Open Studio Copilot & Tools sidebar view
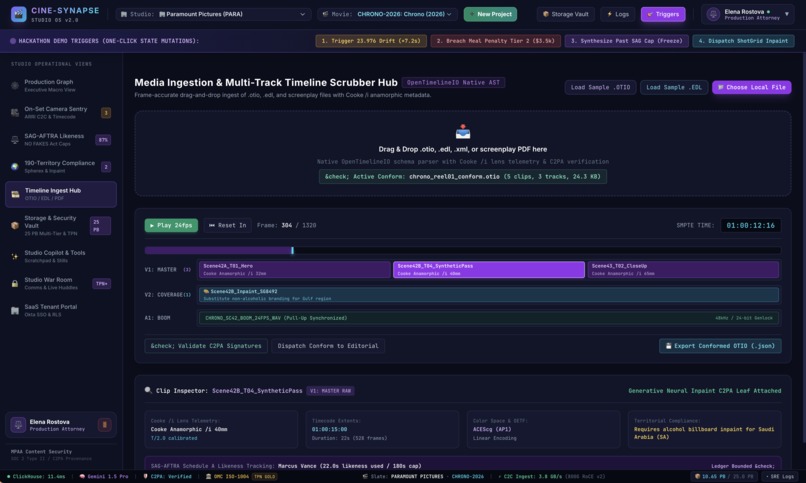Image resolution: width=806 pixels, height=483 pixels. 61,256
